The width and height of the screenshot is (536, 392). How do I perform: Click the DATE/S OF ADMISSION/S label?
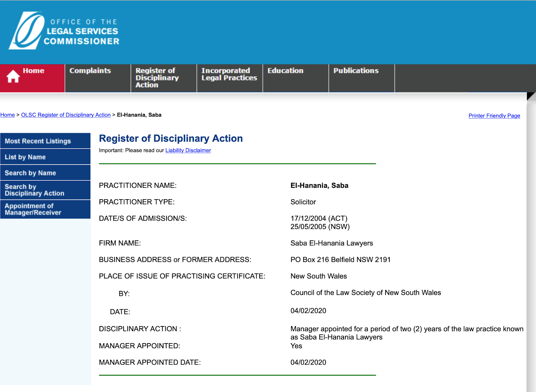(x=143, y=218)
